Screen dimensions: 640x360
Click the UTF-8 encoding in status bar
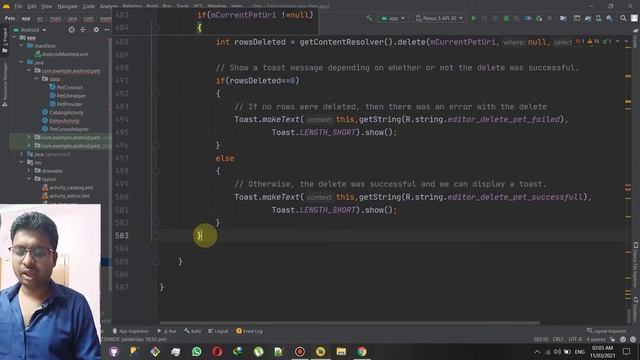coord(575,339)
